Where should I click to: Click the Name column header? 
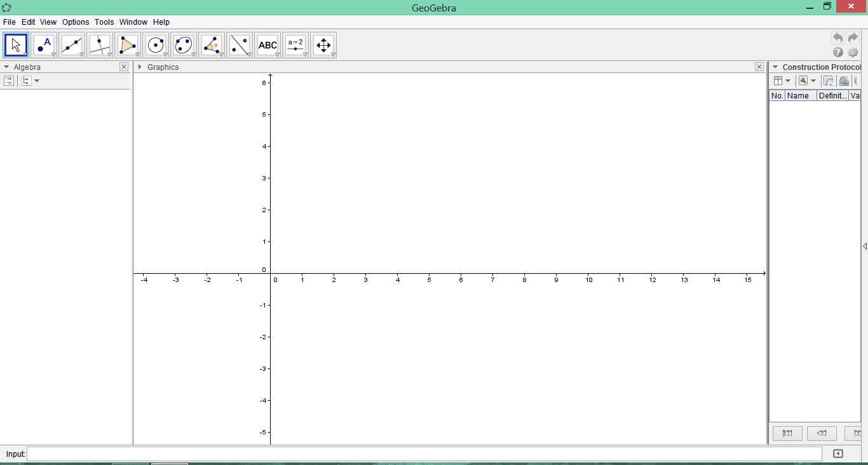tap(801, 96)
